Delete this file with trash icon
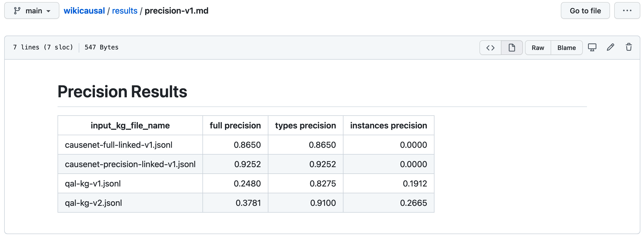This screenshot has height=238, width=644. pos(629,47)
